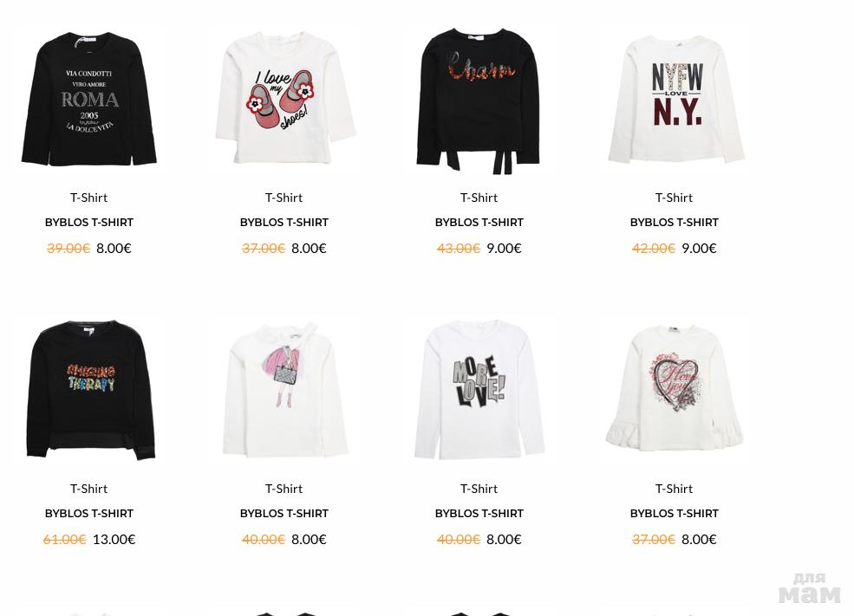Click the 13.00€ sale price
The height and width of the screenshot is (616, 854).
click(x=114, y=539)
